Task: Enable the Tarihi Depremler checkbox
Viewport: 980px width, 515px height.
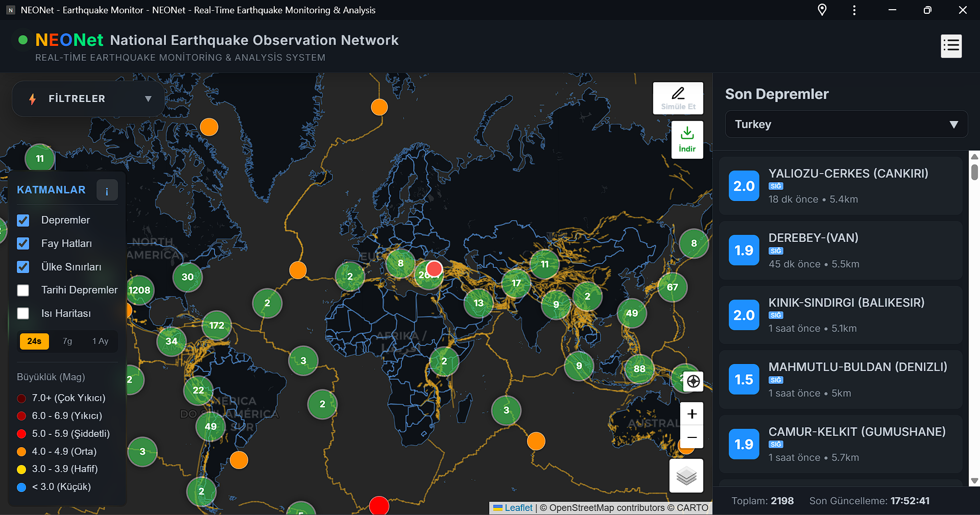Action: (23, 290)
